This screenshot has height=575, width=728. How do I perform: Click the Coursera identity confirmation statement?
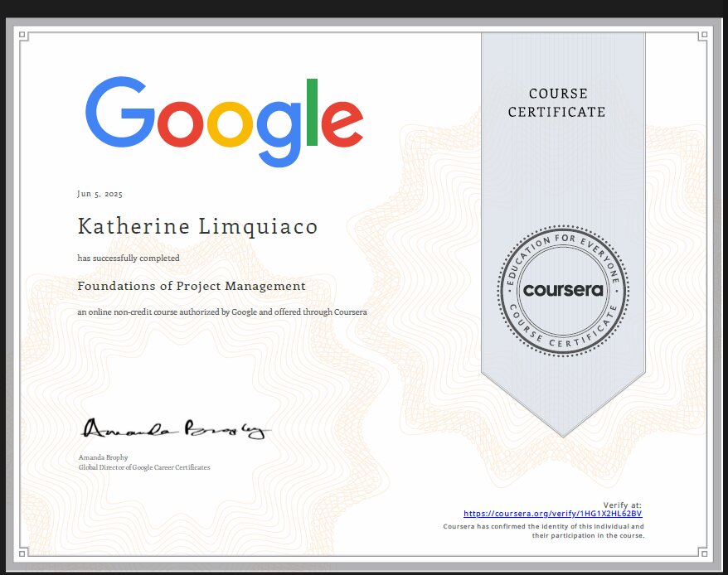pyautogui.click(x=544, y=531)
